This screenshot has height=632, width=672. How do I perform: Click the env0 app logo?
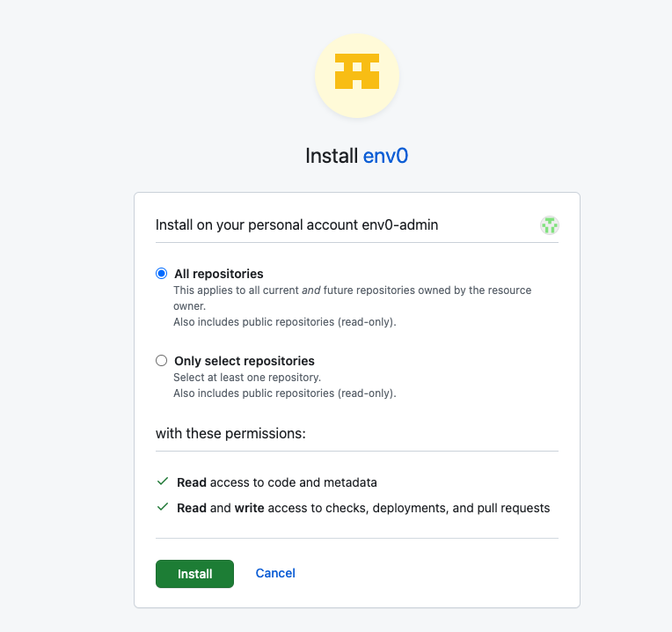(357, 76)
